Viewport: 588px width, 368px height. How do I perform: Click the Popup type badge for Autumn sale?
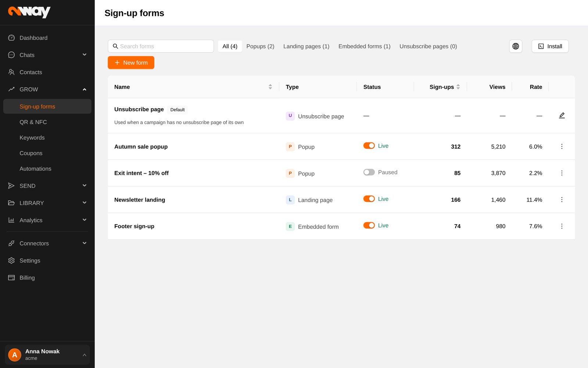click(x=290, y=146)
